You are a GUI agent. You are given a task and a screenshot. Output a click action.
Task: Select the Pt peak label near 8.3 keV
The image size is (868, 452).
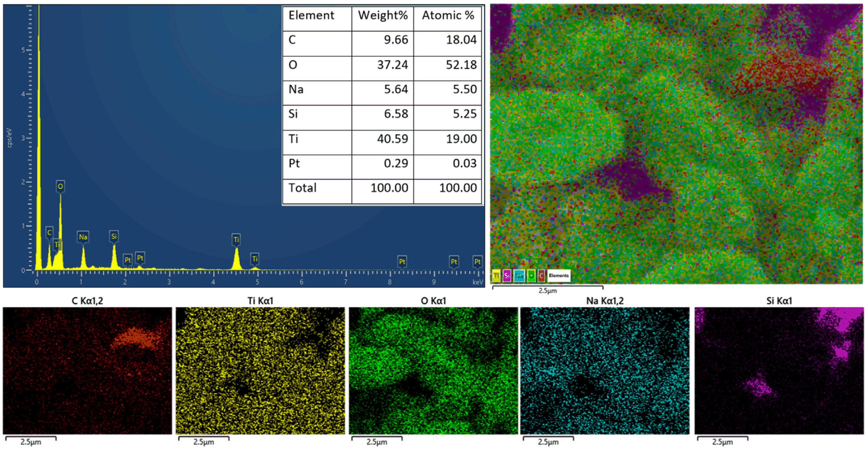(x=402, y=262)
